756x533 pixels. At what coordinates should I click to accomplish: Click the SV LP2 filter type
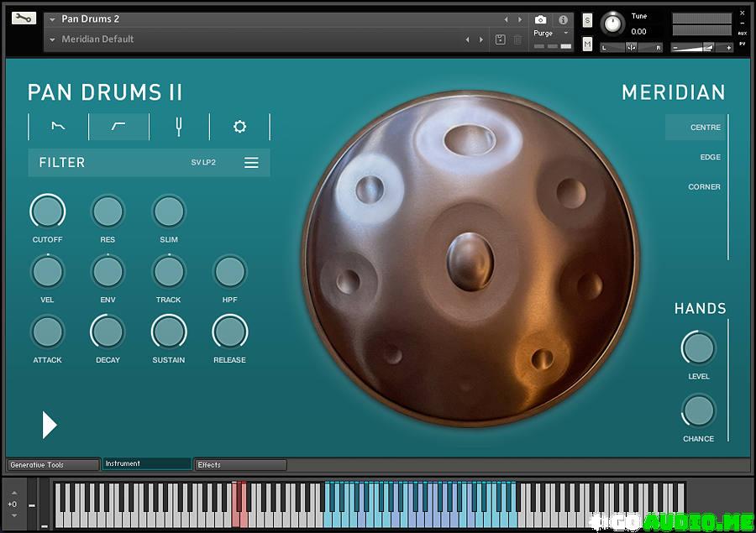pyautogui.click(x=203, y=162)
